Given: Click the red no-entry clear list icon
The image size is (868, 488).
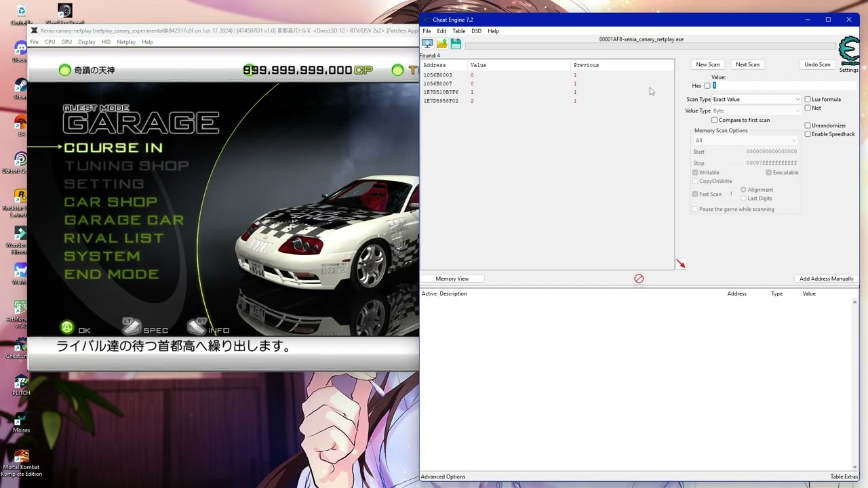Looking at the screenshot, I should point(639,279).
